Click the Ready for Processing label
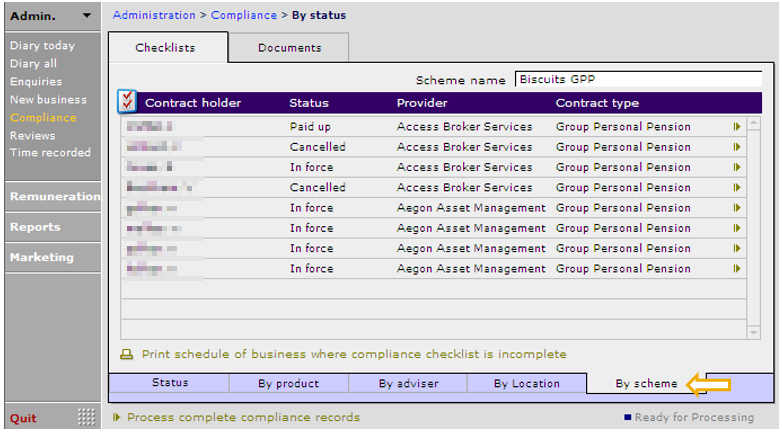Image resolution: width=782 pixels, height=432 pixels. pos(694,417)
